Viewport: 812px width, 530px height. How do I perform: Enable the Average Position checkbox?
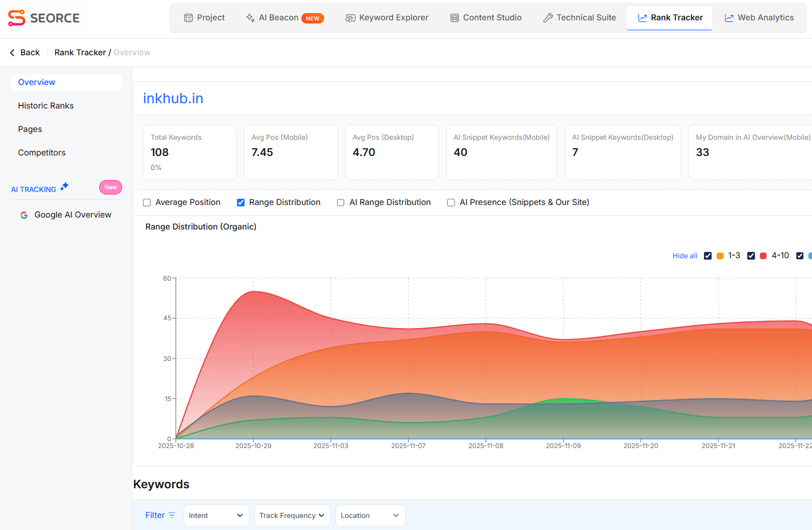[147, 202]
